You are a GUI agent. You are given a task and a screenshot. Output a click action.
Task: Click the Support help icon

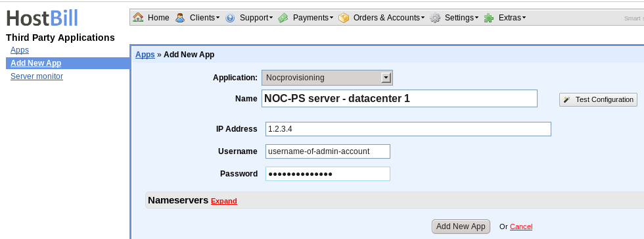230,18
